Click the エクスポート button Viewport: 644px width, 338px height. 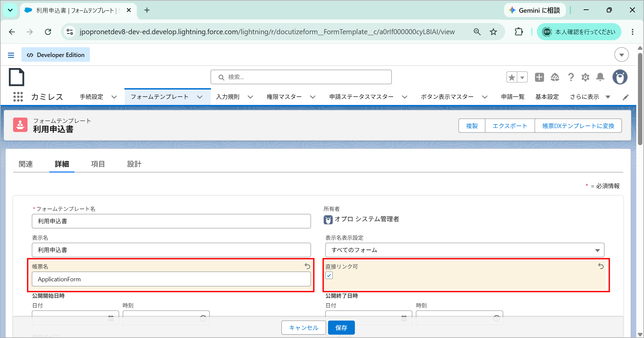pos(510,126)
